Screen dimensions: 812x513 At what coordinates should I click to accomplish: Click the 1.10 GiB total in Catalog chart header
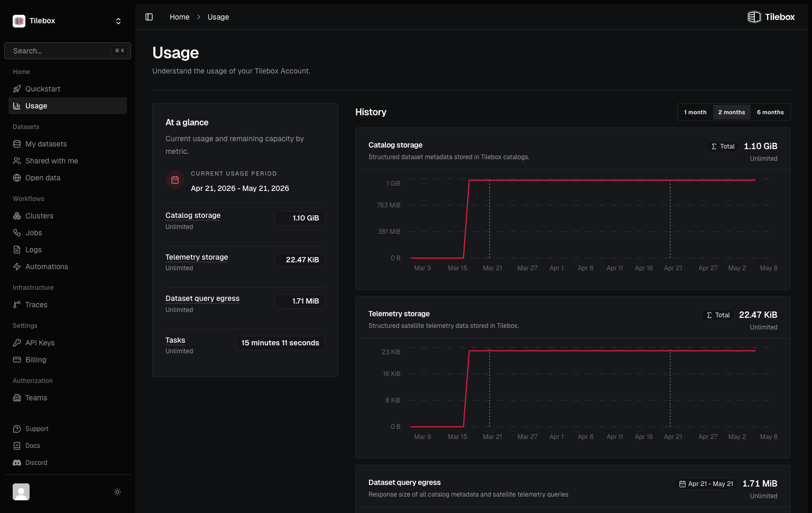761,146
